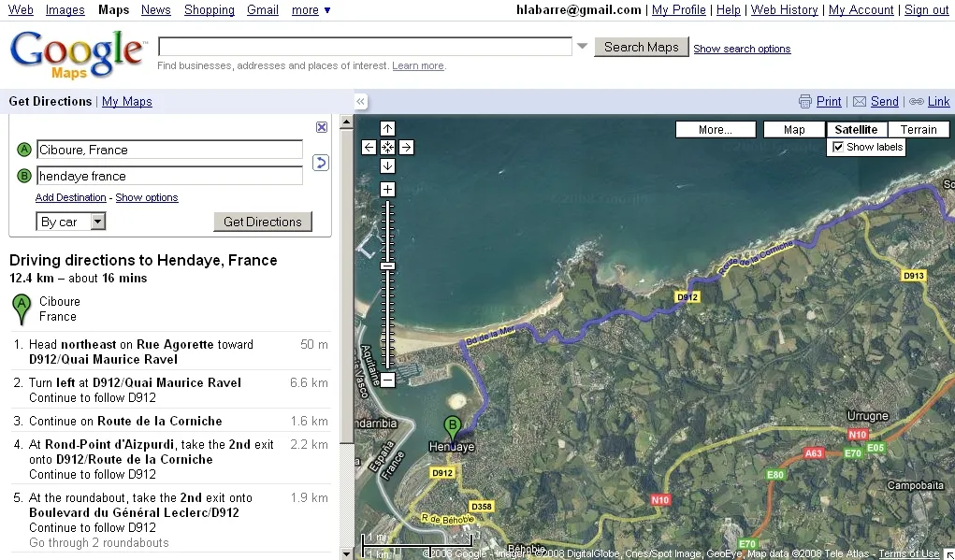Image resolution: width=955 pixels, height=560 pixels.
Task: Pan the map down with arrow button
Action: (387, 166)
